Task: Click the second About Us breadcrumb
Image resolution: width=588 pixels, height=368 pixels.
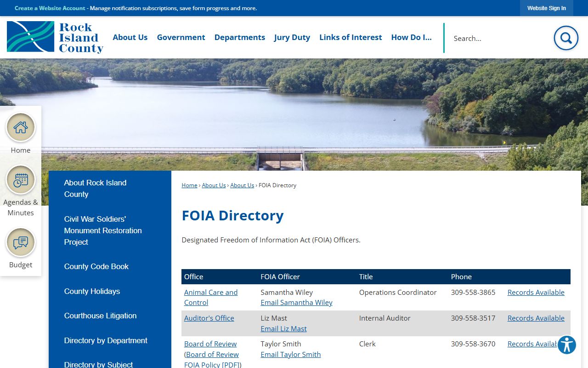Action: pos(242,185)
